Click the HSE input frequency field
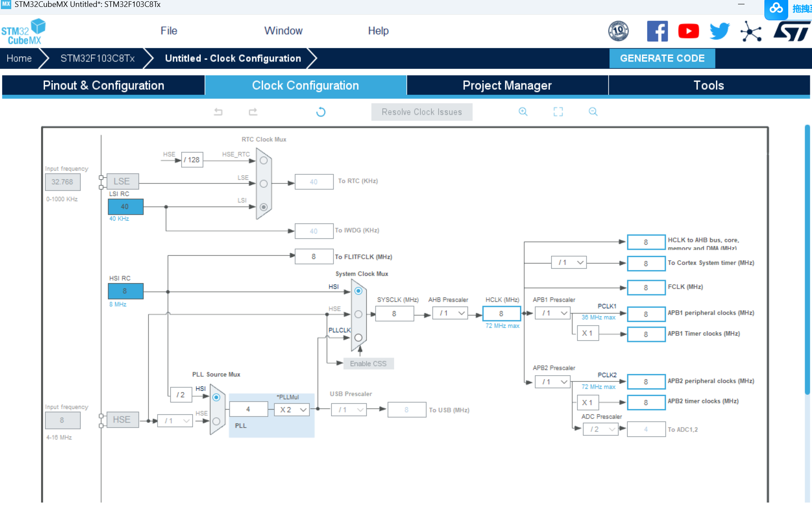Image resolution: width=812 pixels, height=506 pixels. tap(63, 420)
